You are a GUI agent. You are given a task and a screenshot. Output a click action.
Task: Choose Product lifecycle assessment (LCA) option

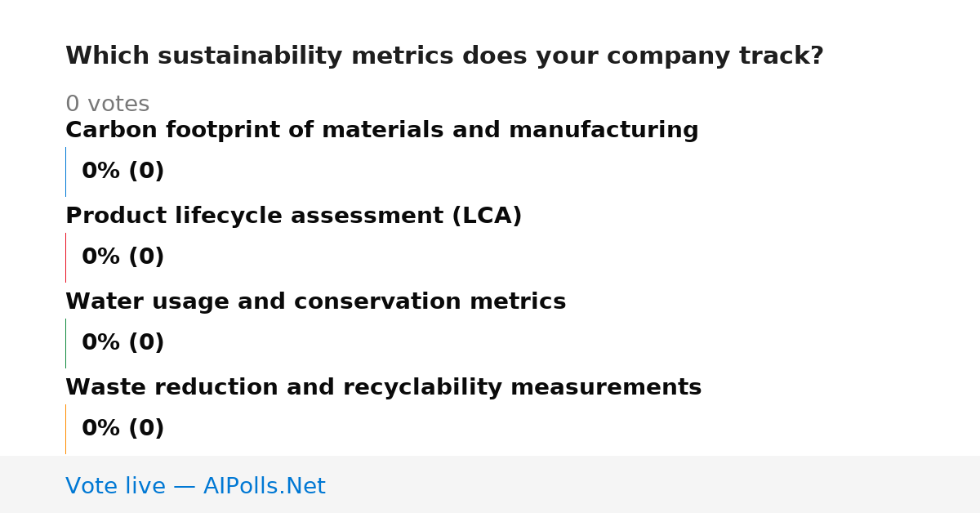pyautogui.click(x=293, y=216)
